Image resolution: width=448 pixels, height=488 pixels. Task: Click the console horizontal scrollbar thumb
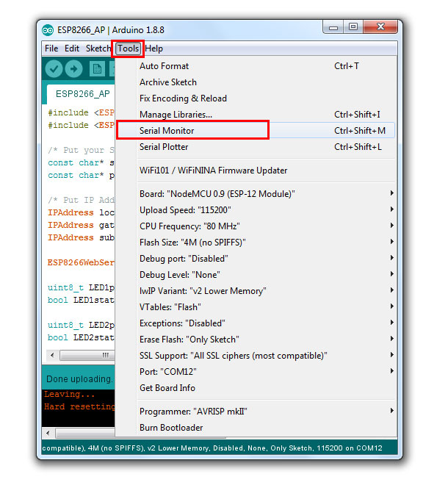pyautogui.click(x=85, y=433)
